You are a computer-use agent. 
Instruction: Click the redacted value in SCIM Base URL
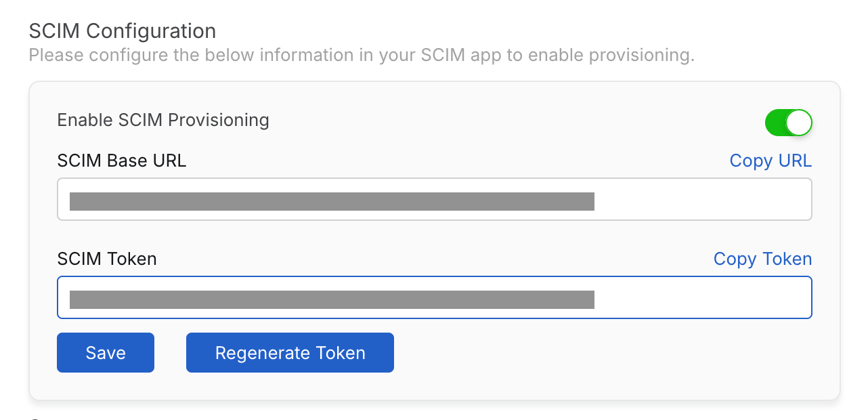click(x=332, y=201)
